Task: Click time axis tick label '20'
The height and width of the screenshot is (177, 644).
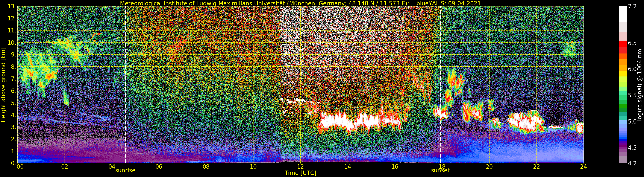Action: [x=489, y=167]
